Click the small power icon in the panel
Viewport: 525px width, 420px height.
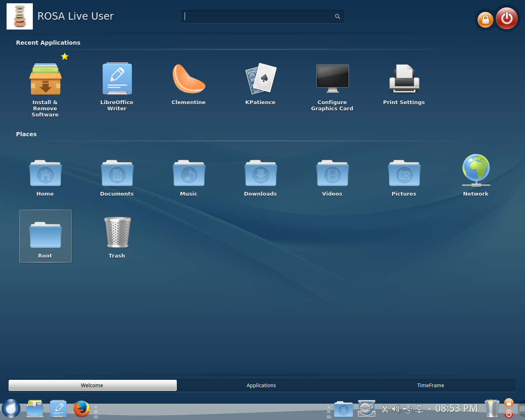509,414
